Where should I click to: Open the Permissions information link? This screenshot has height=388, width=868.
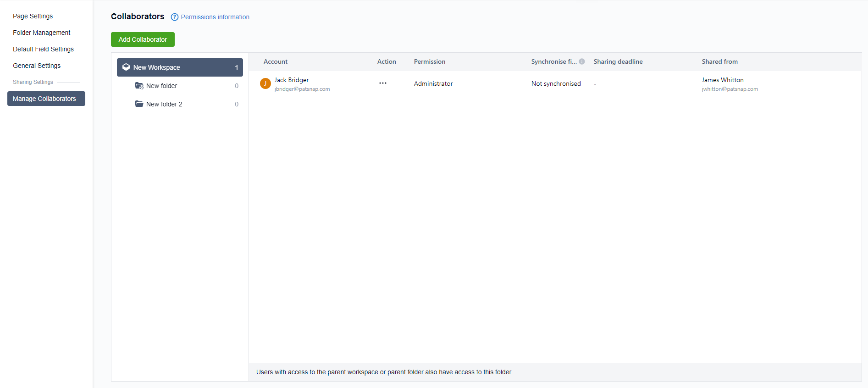tap(215, 17)
